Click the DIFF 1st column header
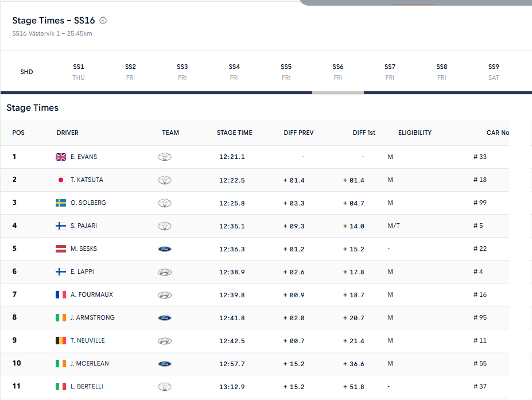The image size is (532, 400). point(364,133)
